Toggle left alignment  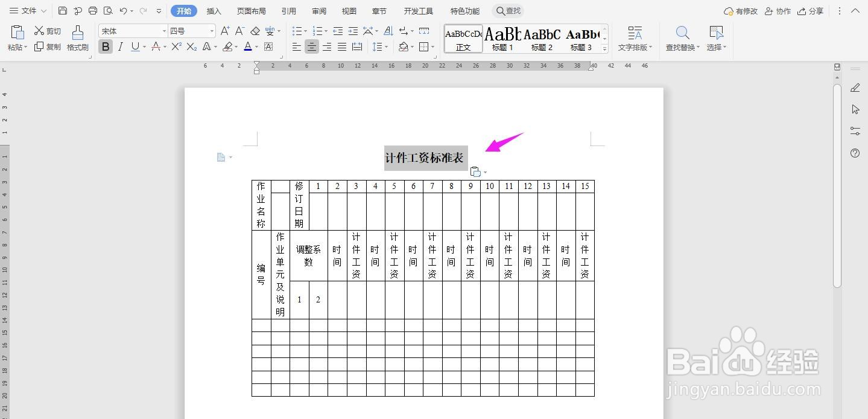click(x=297, y=46)
